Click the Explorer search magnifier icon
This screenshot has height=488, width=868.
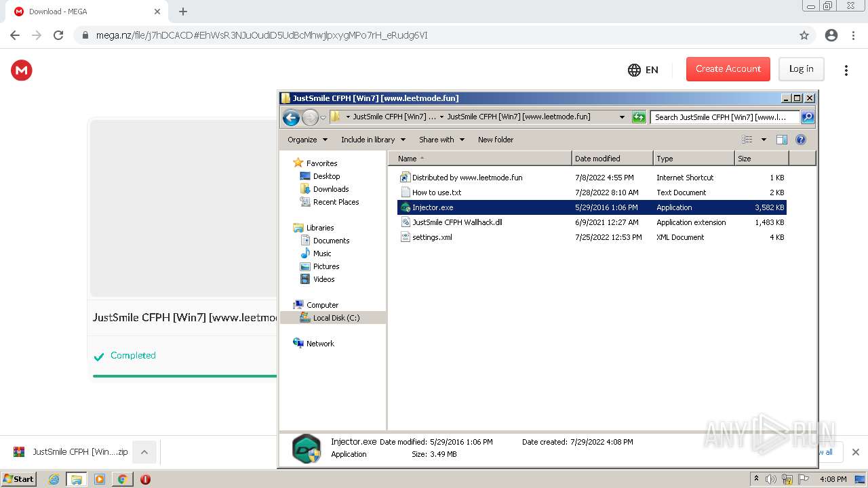coord(807,117)
